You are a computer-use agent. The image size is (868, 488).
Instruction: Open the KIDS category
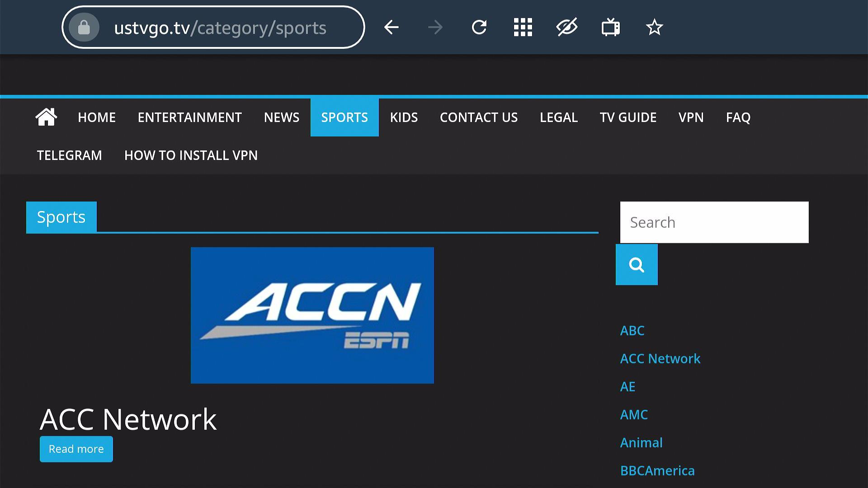[404, 117]
